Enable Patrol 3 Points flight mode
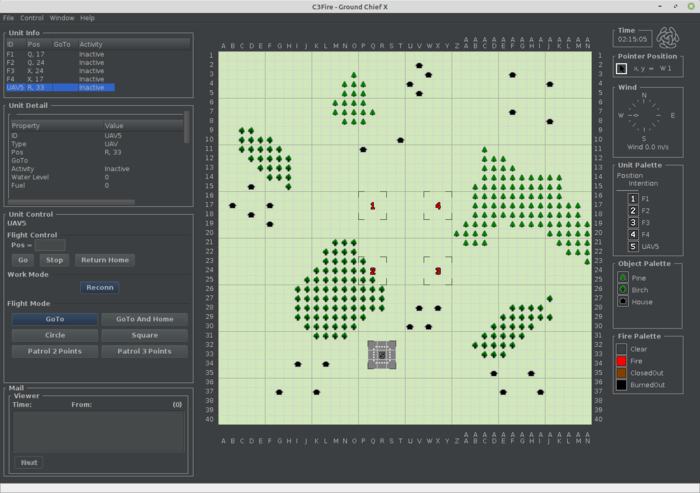Screen dimensions: 700x493 point(144,351)
